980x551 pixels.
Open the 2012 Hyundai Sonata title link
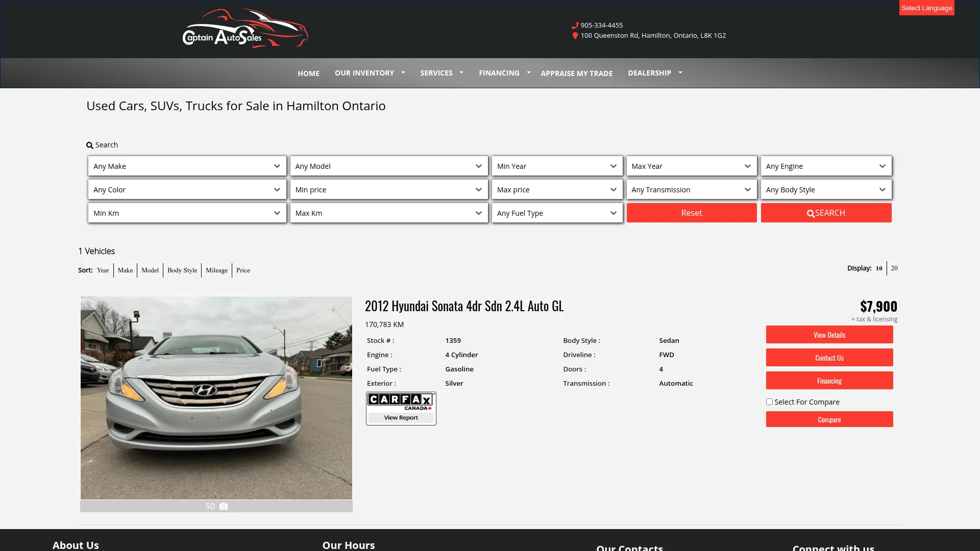tap(464, 306)
